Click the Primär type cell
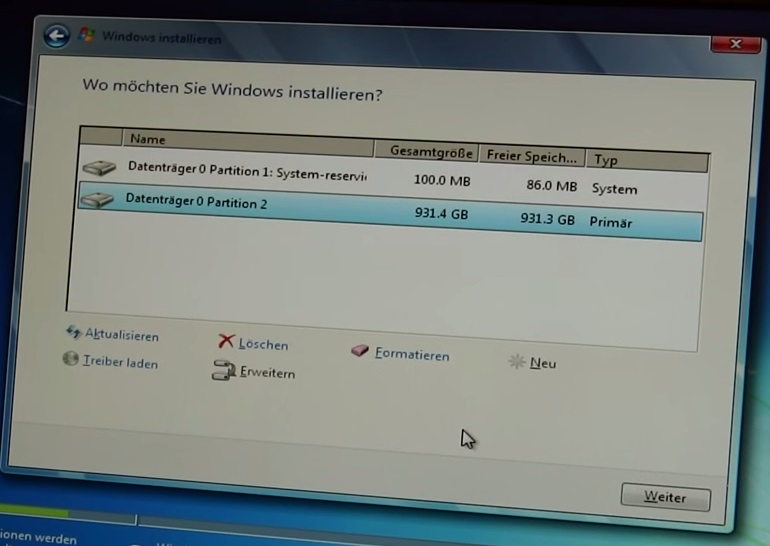The image size is (770, 546). click(x=610, y=222)
